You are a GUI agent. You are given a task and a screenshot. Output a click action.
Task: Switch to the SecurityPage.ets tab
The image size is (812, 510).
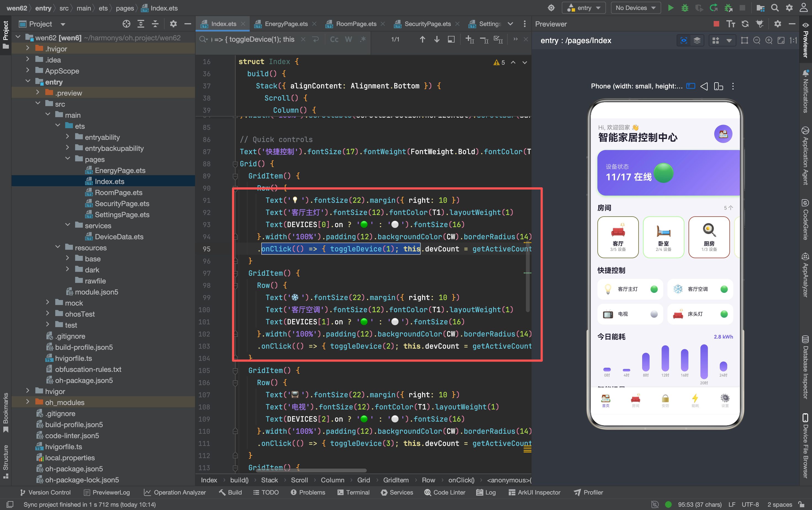[x=427, y=24]
